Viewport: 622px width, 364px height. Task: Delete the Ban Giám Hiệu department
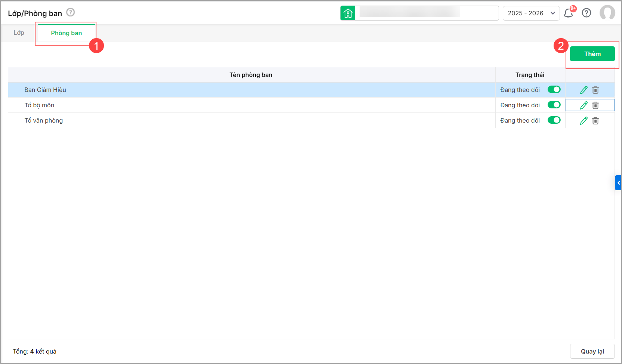595,90
